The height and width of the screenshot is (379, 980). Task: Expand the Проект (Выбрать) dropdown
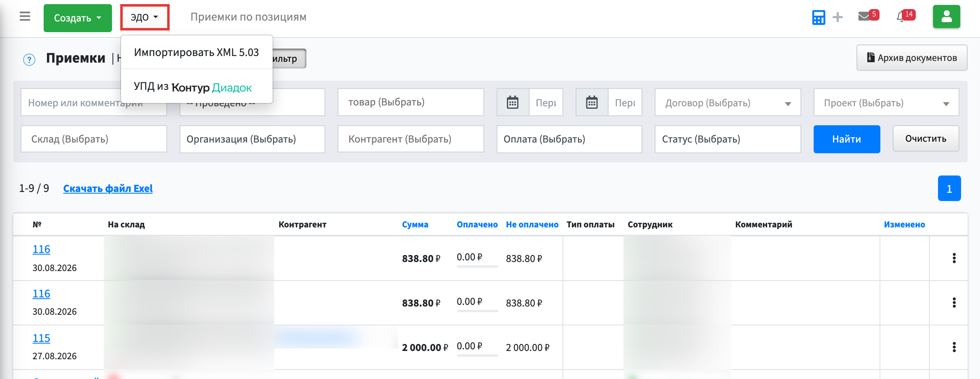(x=886, y=102)
